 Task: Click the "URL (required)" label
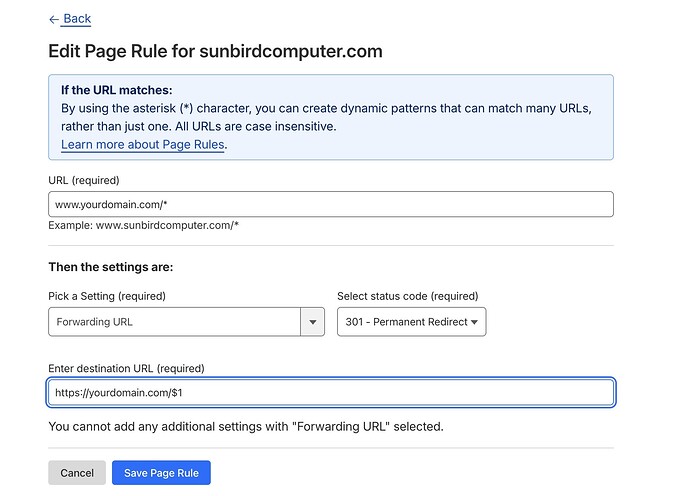click(83, 180)
